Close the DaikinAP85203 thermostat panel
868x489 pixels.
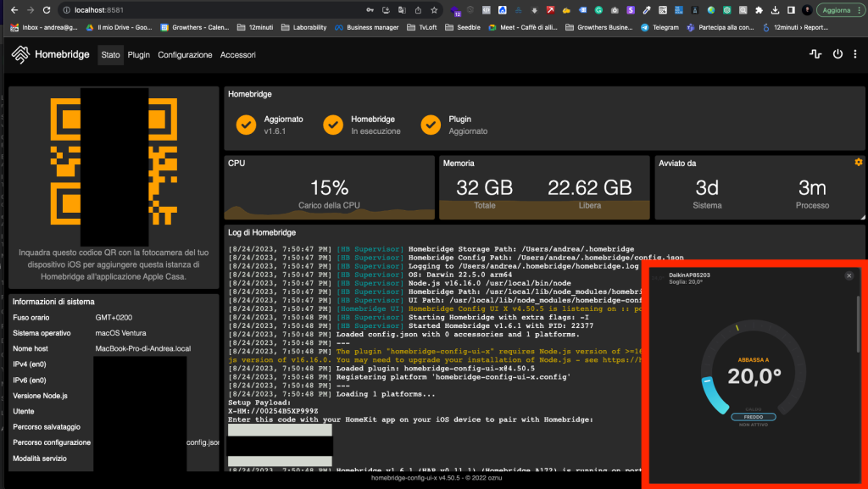click(x=849, y=275)
